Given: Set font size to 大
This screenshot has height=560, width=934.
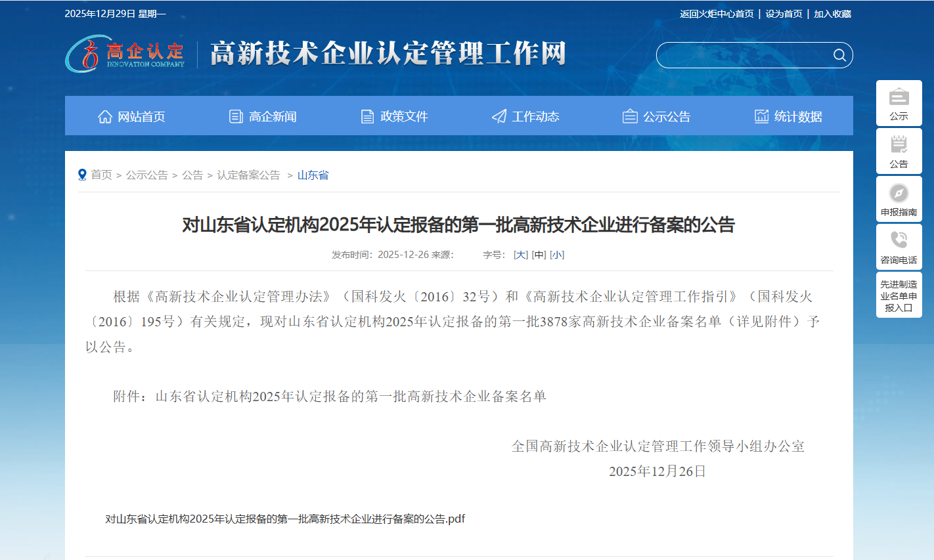Looking at the screenshot, I should click(520, 254).
